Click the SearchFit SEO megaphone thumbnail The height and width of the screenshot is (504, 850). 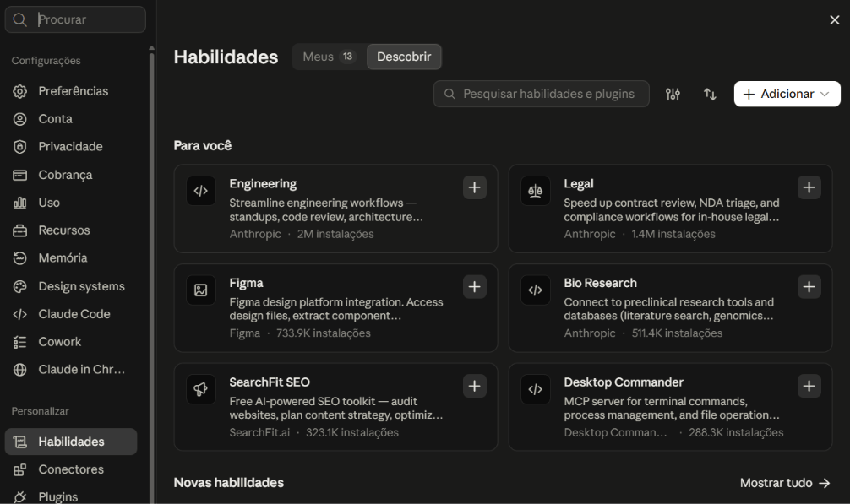click(x=200, y=389)
